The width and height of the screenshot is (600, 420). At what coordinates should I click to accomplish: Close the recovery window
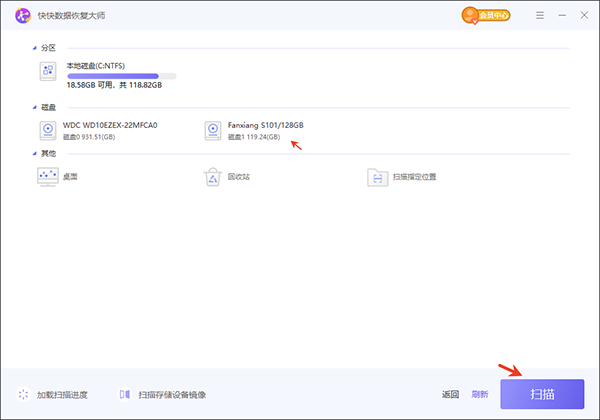pos(584,15)
